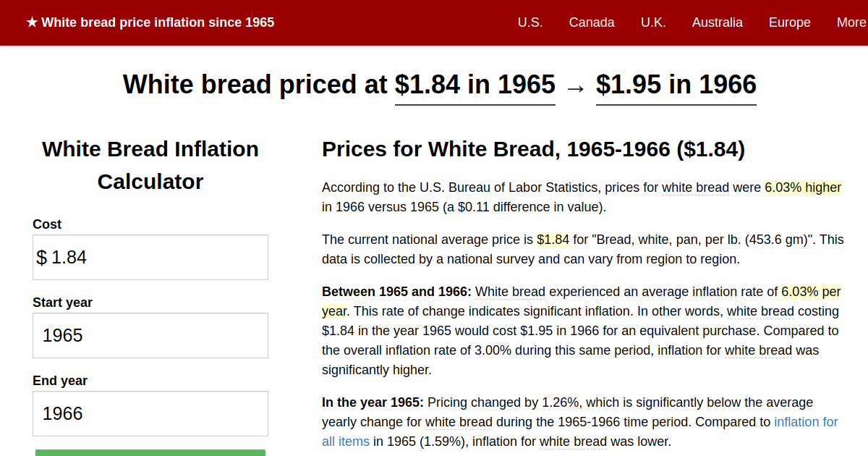
Task: Click the highlighted '$1.84' average price
Action: (x=551, y=239)
